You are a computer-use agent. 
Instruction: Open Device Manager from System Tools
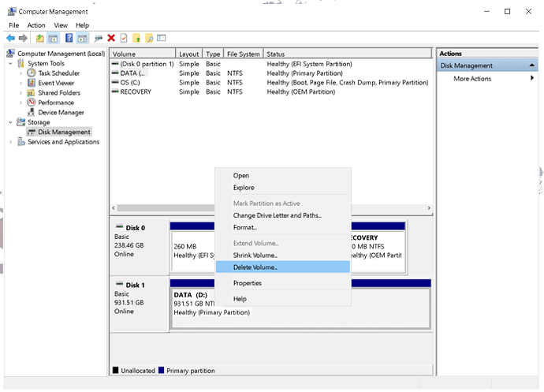(x=61, y=112)
